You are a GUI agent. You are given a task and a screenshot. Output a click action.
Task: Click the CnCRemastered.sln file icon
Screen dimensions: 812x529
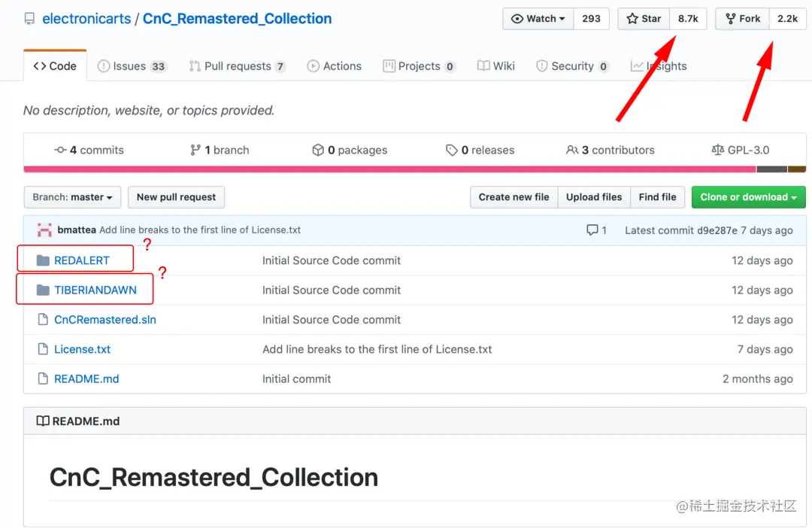(43, 320)
